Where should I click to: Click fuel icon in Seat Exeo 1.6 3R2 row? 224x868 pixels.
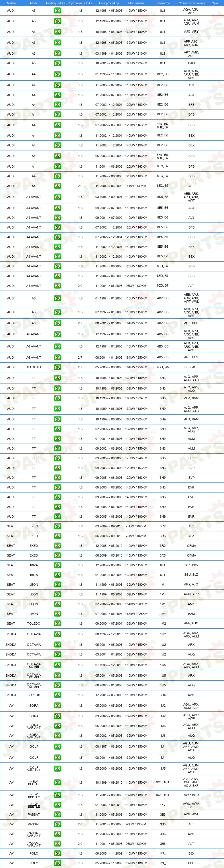click(x=57, y=526)
